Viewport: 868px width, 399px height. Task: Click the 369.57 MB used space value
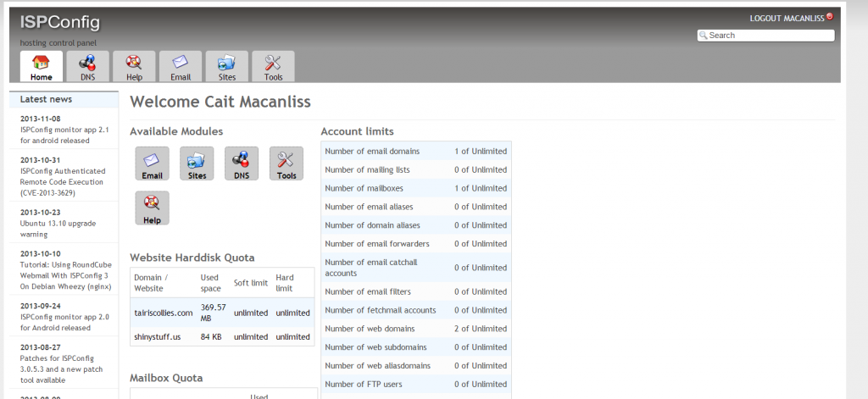pyautogui.click(x=213, y=313)
